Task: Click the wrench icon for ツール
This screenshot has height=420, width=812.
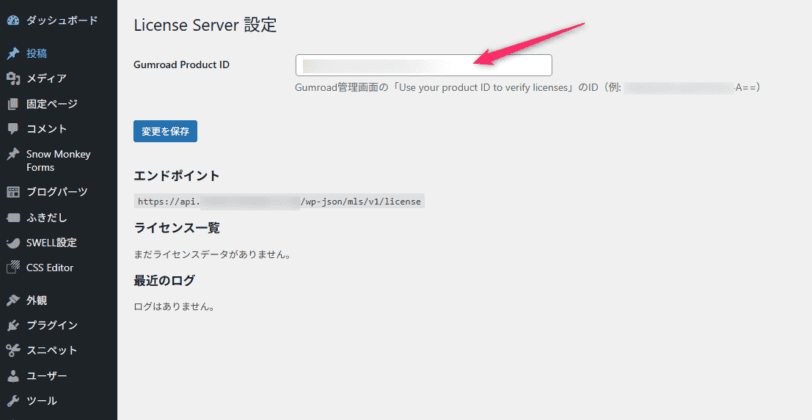Action: click(x=12, y=401)
